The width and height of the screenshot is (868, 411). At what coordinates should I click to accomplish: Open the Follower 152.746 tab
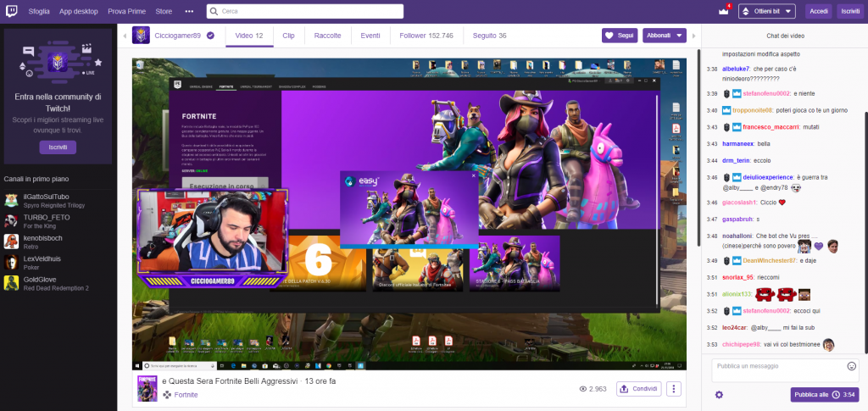tap(426, 36)
